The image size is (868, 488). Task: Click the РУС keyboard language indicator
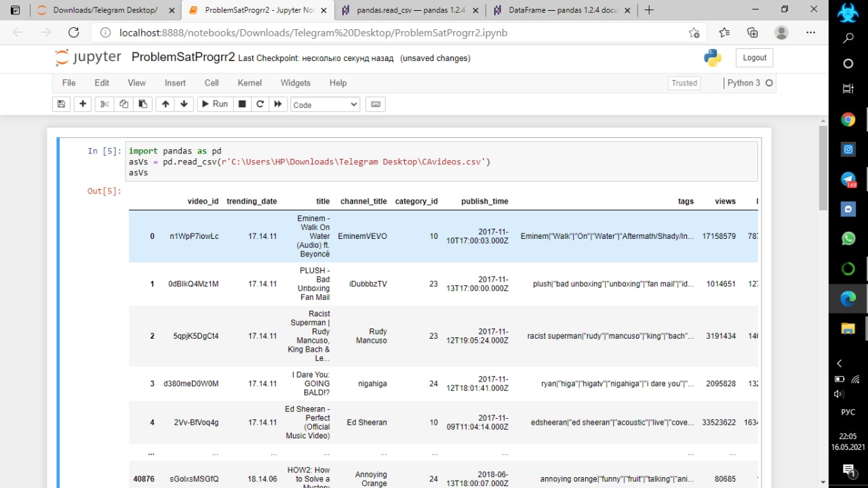point(848,412)
